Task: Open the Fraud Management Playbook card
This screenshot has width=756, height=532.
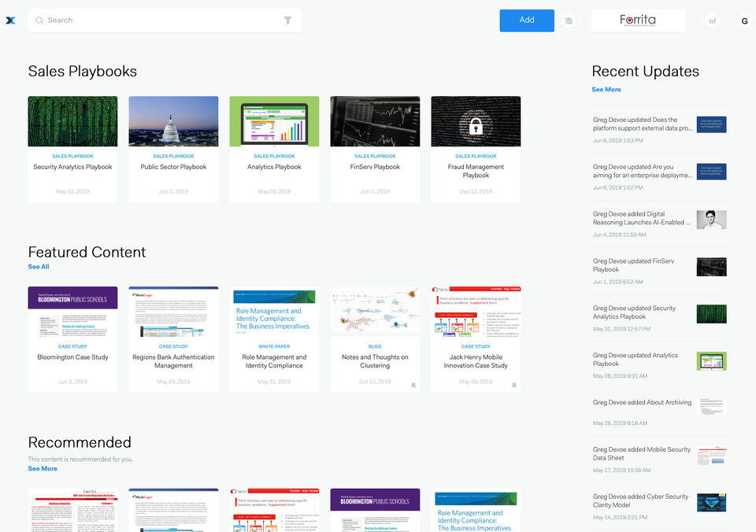Action: 476,149
